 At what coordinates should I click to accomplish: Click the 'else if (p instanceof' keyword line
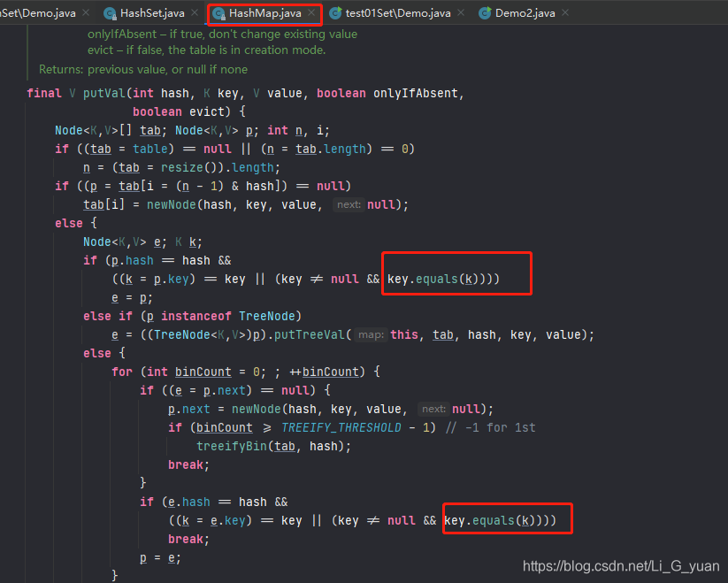192,316
